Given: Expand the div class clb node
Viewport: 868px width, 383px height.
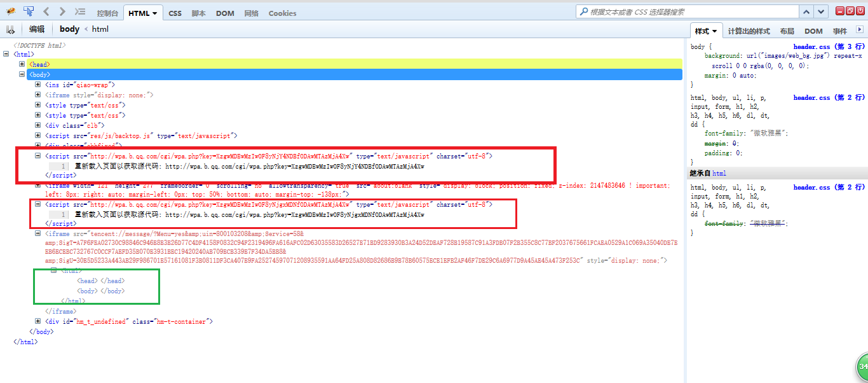Looking at the screenshot, I should point(38,125).
